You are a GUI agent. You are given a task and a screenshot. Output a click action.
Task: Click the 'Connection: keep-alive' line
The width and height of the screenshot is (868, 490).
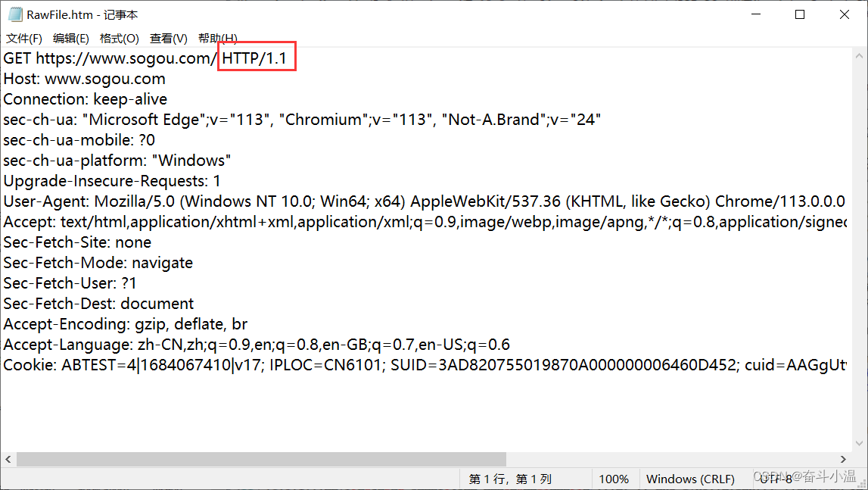pos(86,99)
